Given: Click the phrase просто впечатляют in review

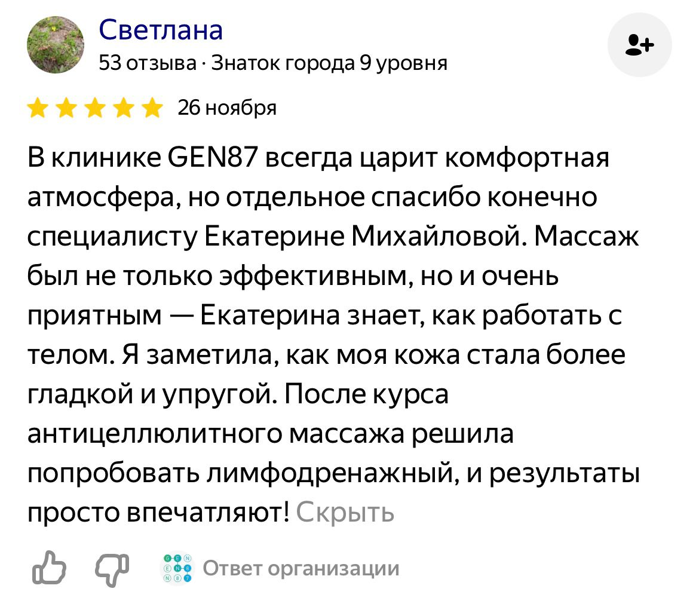Looking at the screenshot, I should click(x=158, y=512).
